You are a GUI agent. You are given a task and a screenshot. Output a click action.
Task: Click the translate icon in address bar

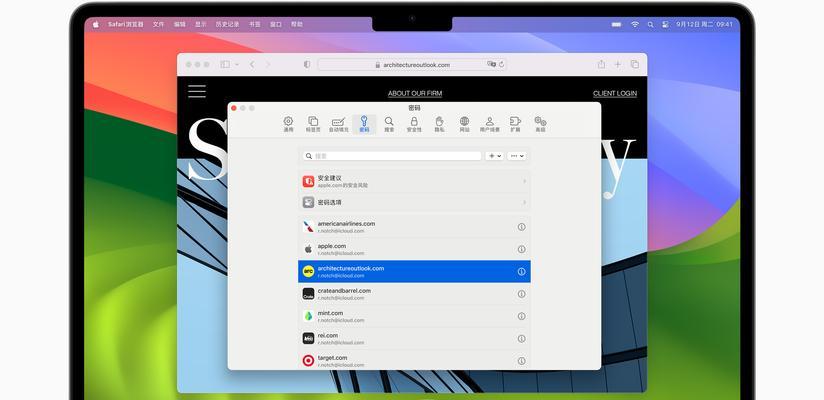(491, 64)
